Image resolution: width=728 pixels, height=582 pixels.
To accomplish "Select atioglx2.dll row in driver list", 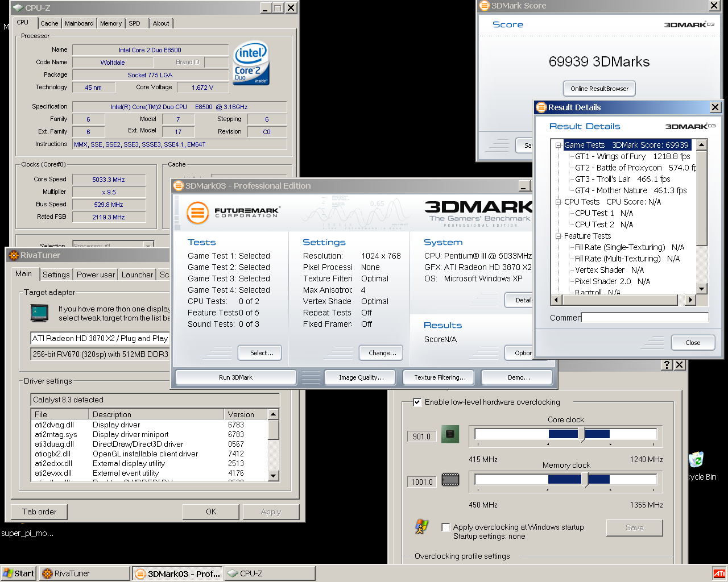I will coord(149,454).
